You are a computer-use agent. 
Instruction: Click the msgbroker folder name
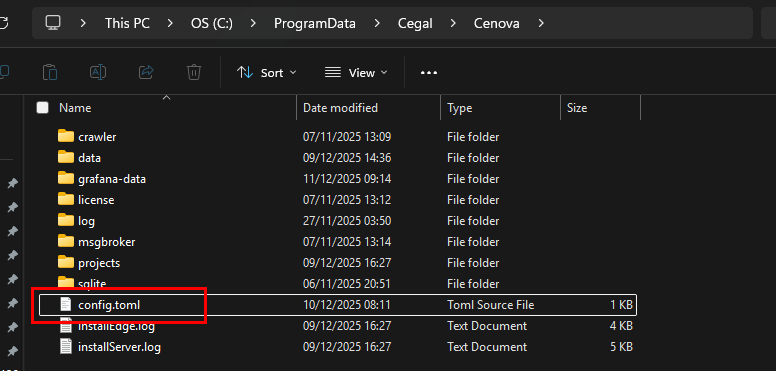[x=106, y=242]
